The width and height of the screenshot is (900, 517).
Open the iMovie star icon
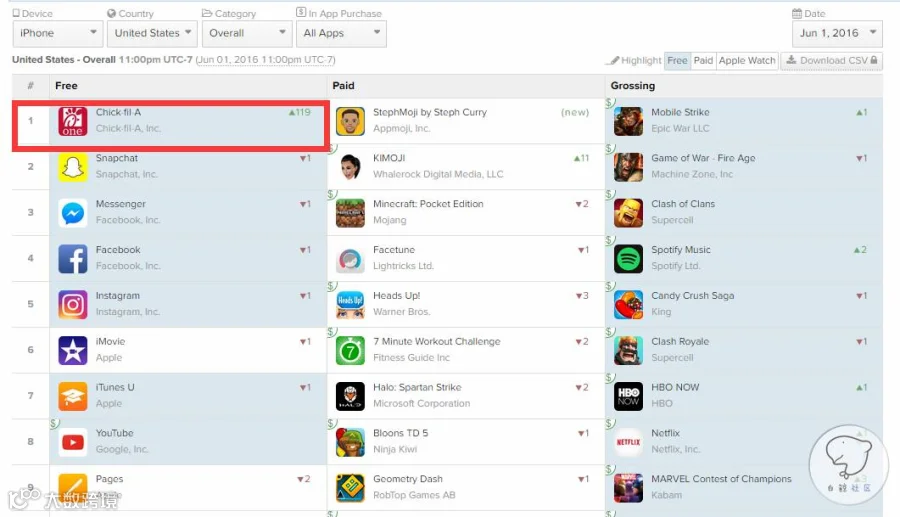(x=72, y=351)
